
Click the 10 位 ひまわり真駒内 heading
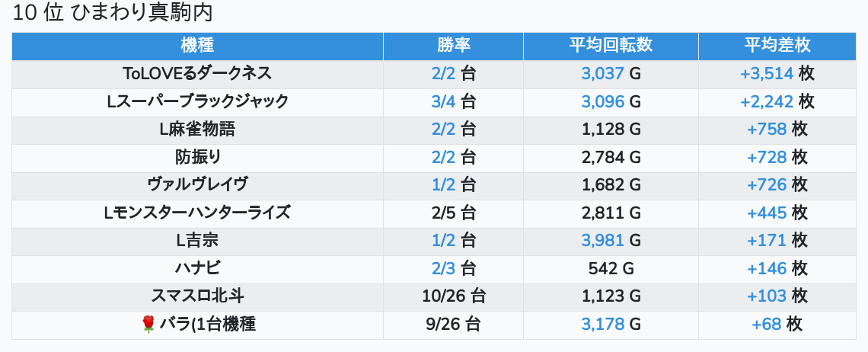point(113,13)
